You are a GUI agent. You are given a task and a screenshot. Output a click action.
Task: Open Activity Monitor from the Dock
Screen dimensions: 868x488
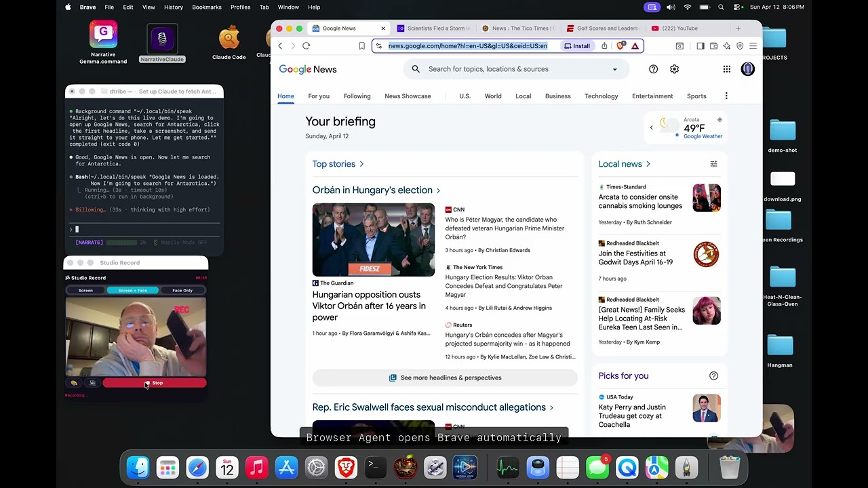click(x=508, y=468)
